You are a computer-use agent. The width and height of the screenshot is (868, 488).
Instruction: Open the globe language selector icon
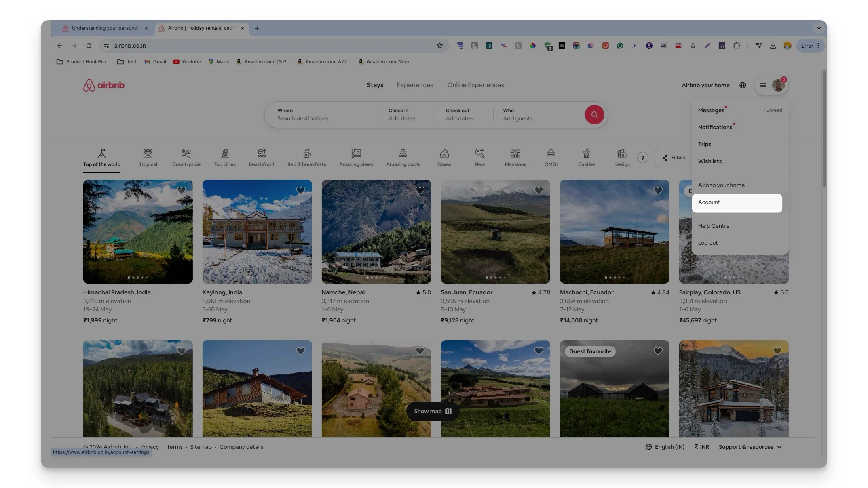[x=743, y=85]
